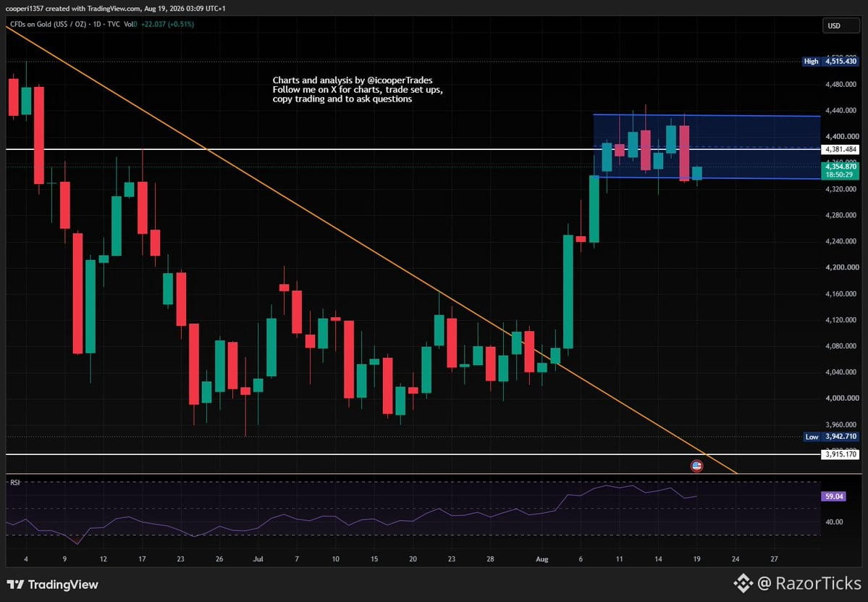868x602 pixels.
Task: Select the blue consolidation rectangle
Action: 707,147
